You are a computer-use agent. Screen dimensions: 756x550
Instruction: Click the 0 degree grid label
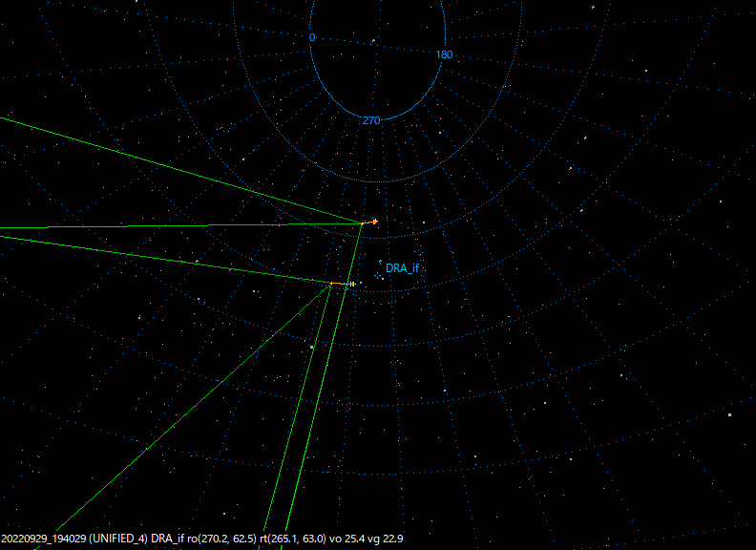click(312, 37)
